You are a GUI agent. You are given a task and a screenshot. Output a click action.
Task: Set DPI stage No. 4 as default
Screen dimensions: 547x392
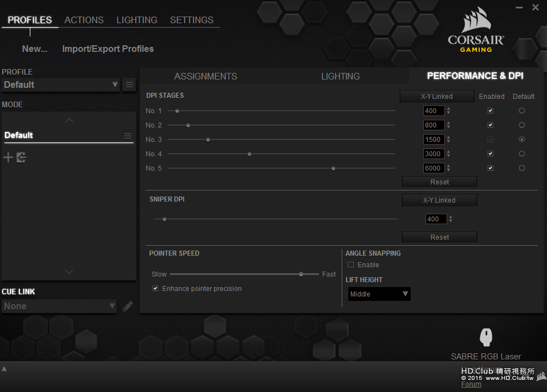(x=522, y=153)
